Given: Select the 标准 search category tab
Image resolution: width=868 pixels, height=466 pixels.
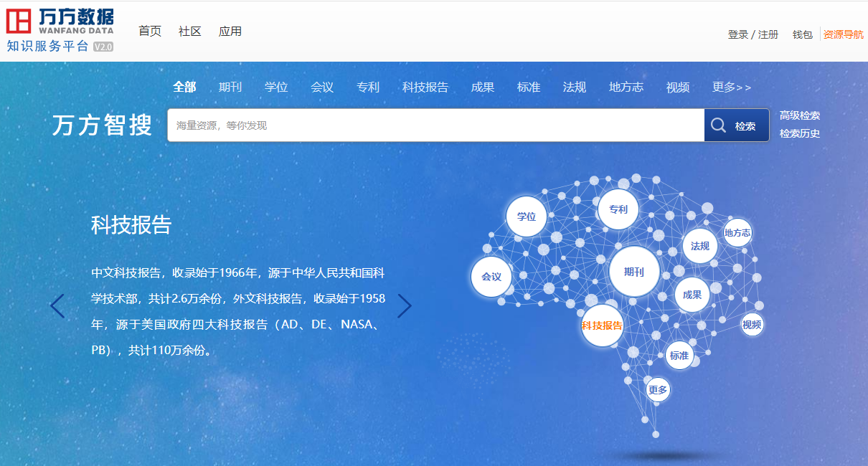Looking at the screenshot, I should click(529, 87).
